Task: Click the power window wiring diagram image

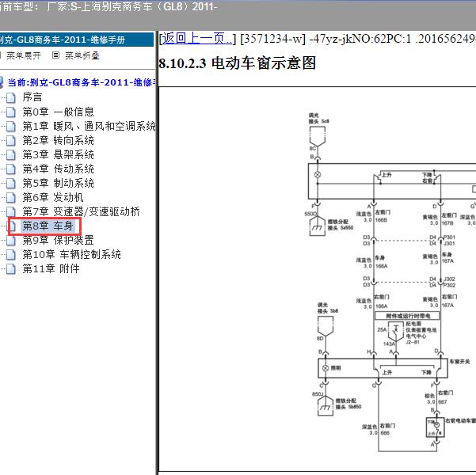Action: [318, 279]
